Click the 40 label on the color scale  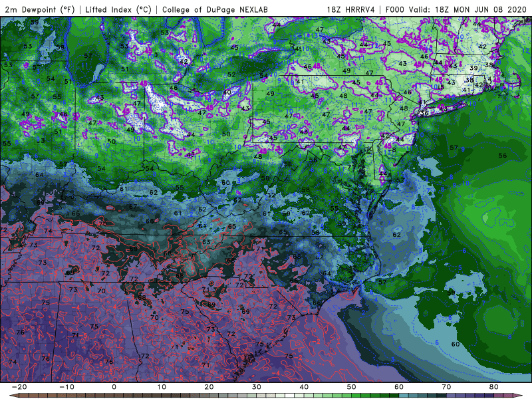pyautogui.click(x=304, y=387)
